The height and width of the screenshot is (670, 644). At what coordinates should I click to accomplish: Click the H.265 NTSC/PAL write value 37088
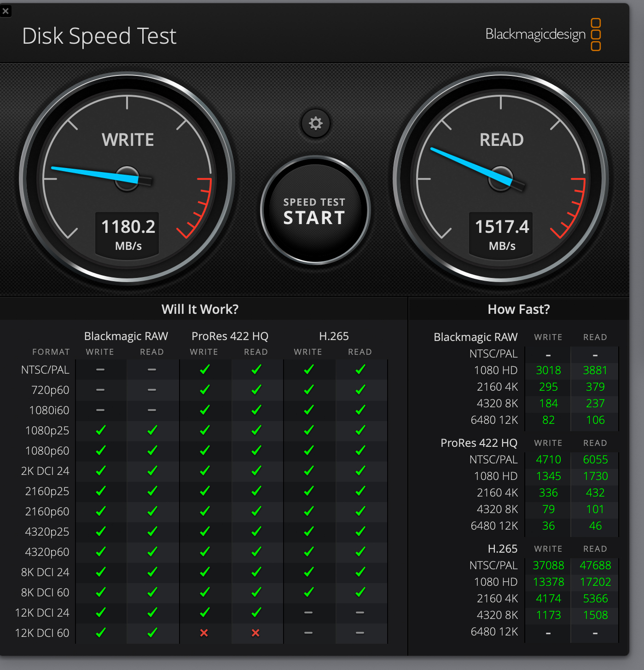pos(548,565)
